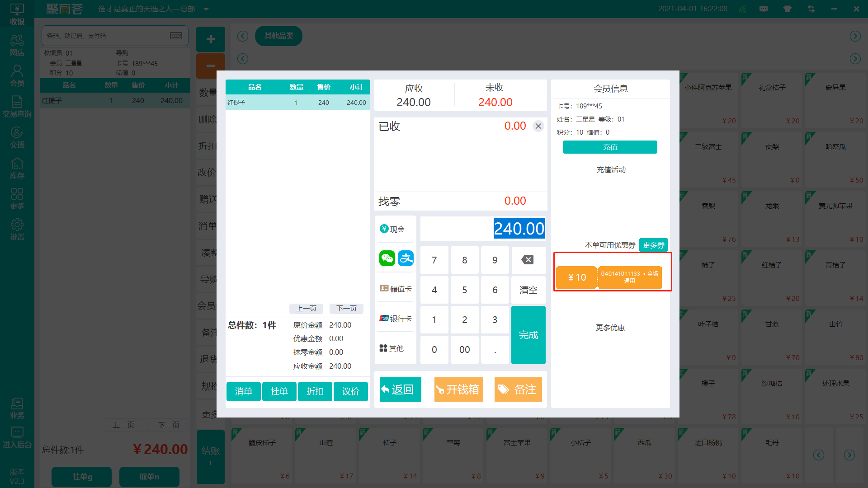Click green plus quantity button

(211, 39)
